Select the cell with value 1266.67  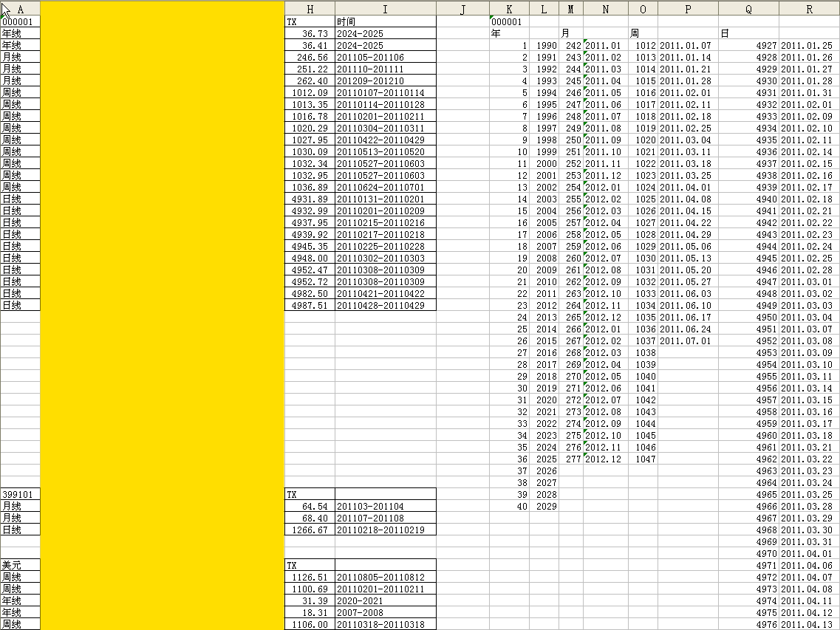coord(310,530)
